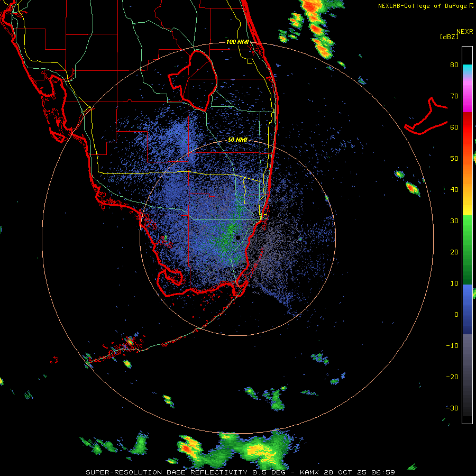
Task: Click the -10 value on dBZ scale
Action: (452, 346)
